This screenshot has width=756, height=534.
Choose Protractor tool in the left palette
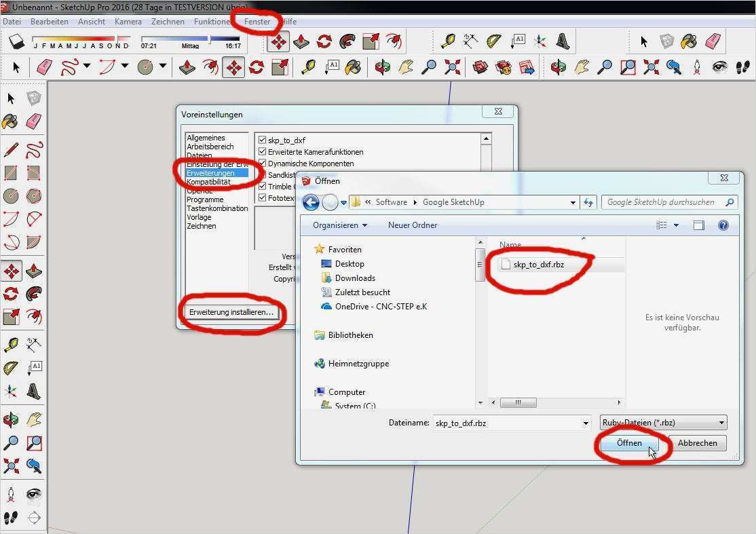pyautogui.click(x=11, y=368)
